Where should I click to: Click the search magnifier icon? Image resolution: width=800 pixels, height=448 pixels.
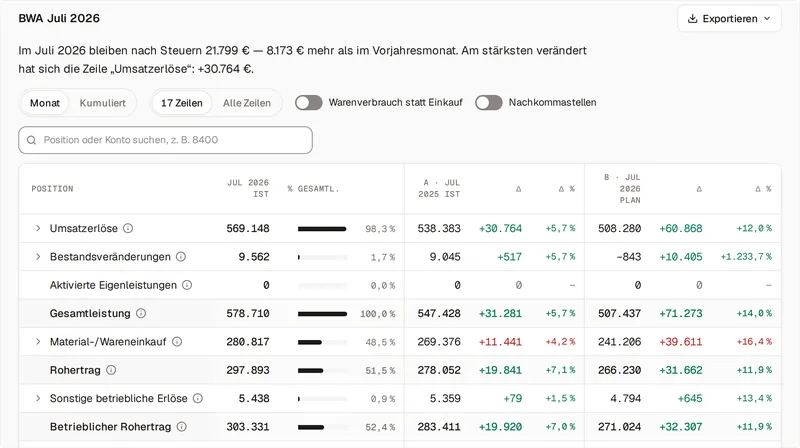(32, 140)
